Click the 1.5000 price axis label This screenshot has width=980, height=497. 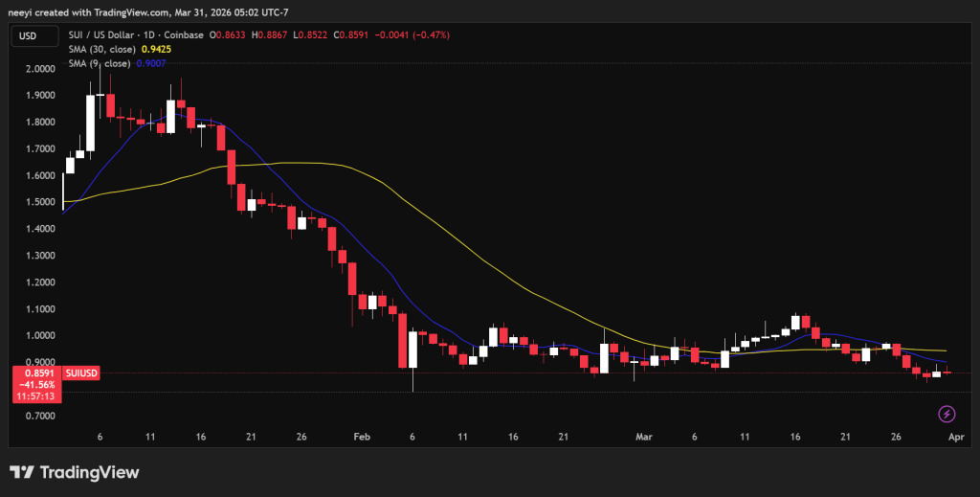pos(40,202)
